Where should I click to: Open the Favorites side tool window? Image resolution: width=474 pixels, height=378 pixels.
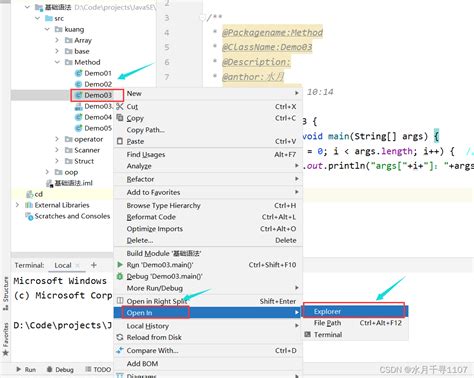tap(6, 338)
